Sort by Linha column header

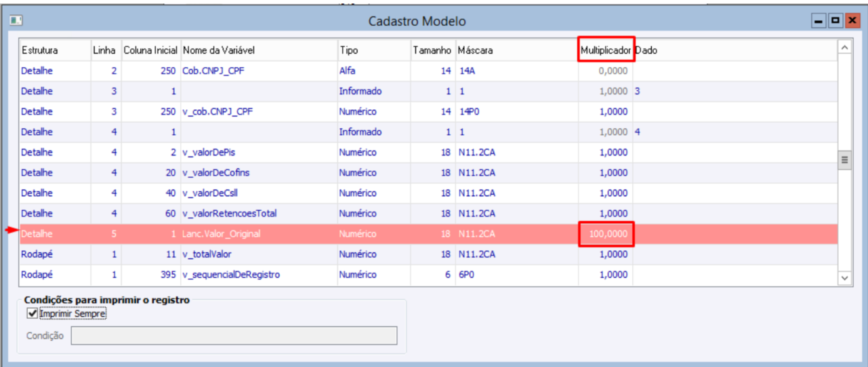tap(105, 51)
